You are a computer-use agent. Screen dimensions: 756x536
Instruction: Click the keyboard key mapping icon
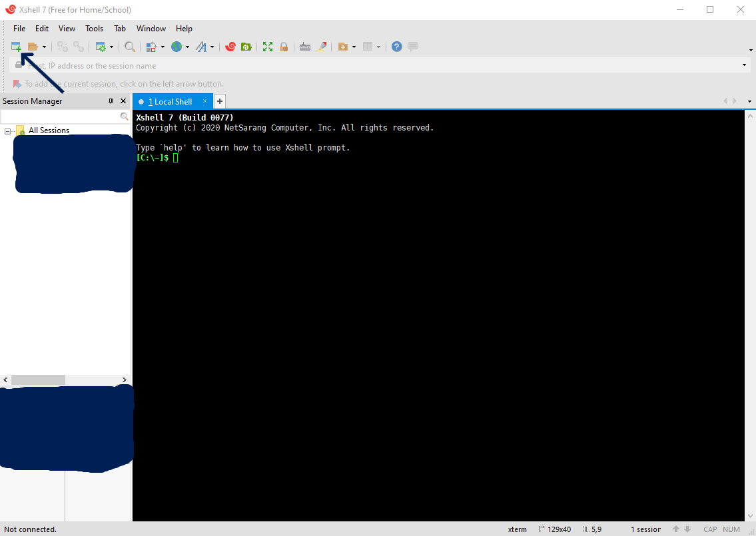[x=304, y=47]
